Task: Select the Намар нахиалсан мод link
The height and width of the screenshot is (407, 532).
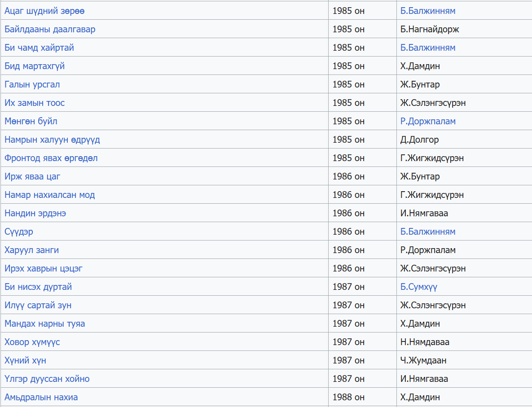Action: [49, 195]
